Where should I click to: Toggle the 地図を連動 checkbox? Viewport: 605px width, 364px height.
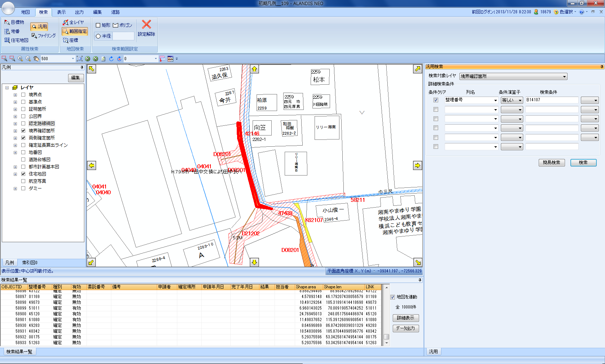393,297
